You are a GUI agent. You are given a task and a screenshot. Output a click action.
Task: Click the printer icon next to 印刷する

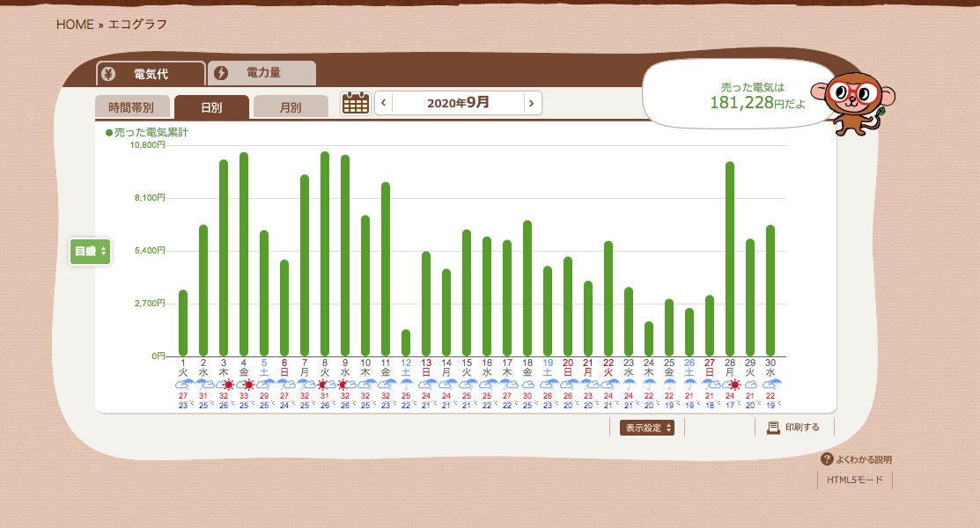point(773,428)
